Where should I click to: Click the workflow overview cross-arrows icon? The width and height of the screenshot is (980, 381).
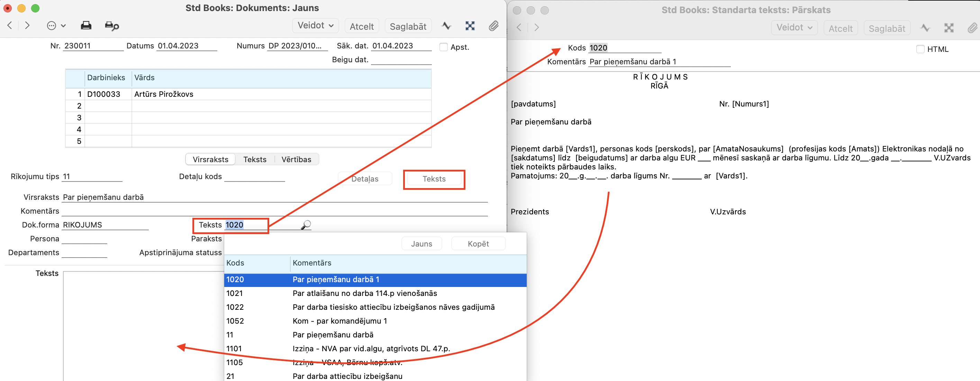470,26
